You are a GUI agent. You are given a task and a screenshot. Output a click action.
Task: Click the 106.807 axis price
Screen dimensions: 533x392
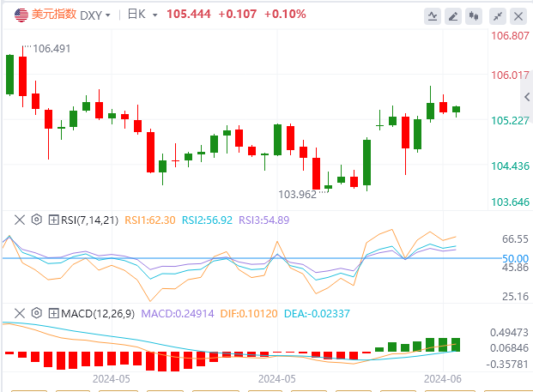tap(510, 36)
